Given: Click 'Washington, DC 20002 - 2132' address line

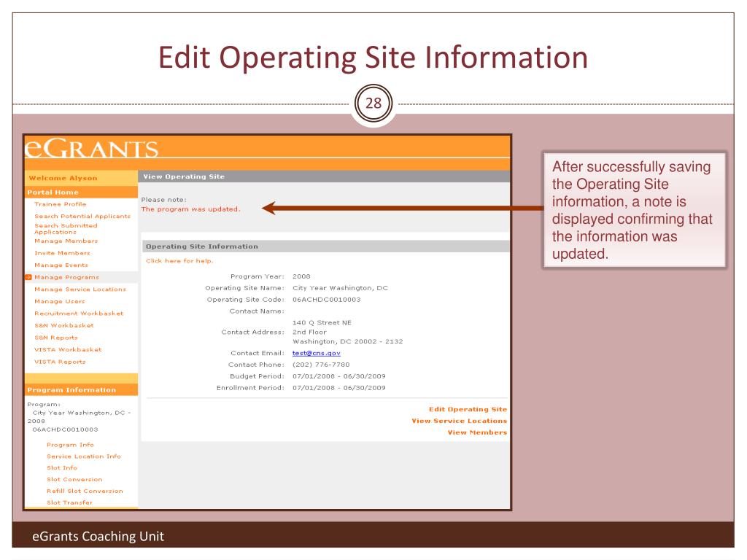Looking at the screenshot, I should point(348,342).
